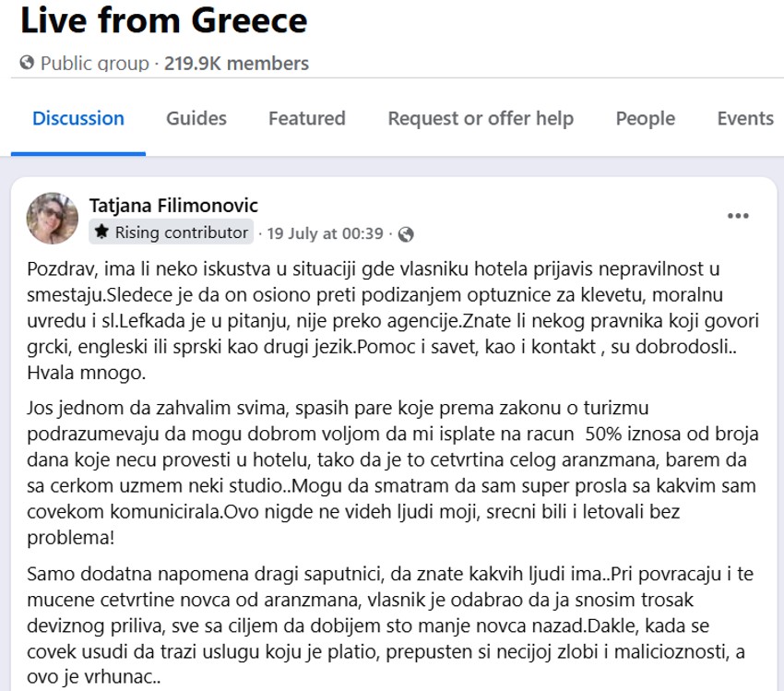Open the post options three-dot menu

click(x=738, y=216)
